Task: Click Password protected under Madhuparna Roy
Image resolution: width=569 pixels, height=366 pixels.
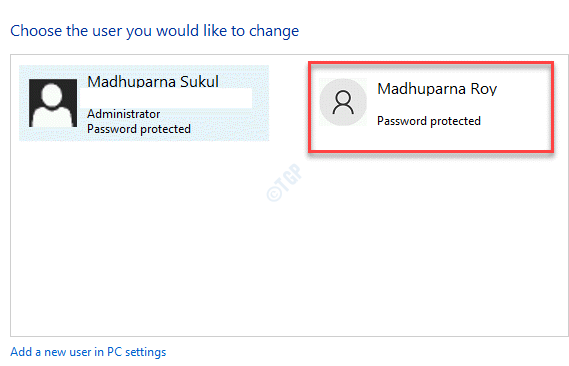Action: click(x=429, y=121)
